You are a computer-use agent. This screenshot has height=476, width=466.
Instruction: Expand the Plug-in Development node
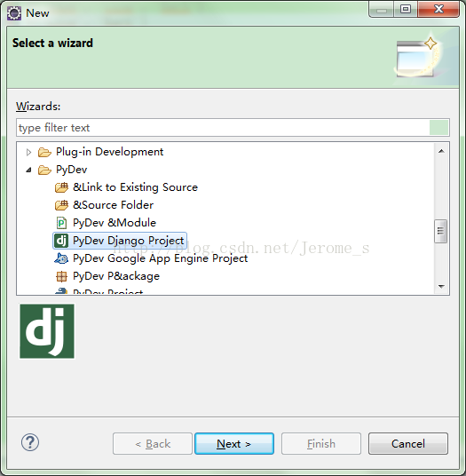tap(28, 152)
